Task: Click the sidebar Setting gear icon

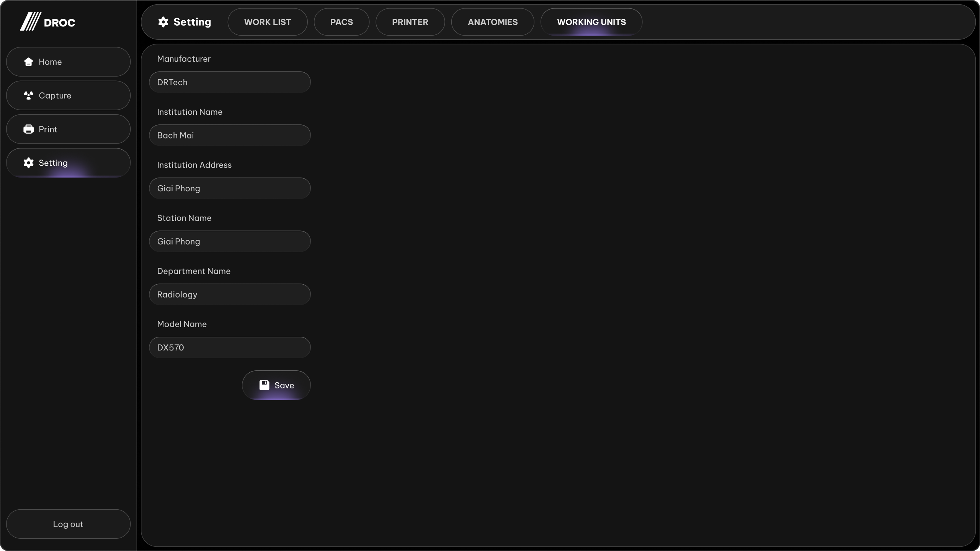Action: (28, 163)
